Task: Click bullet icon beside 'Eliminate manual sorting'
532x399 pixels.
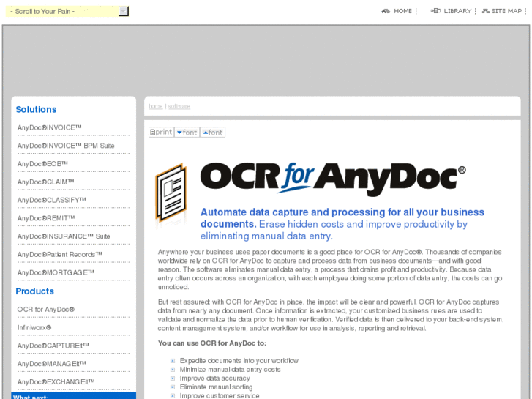Action: 173,387
